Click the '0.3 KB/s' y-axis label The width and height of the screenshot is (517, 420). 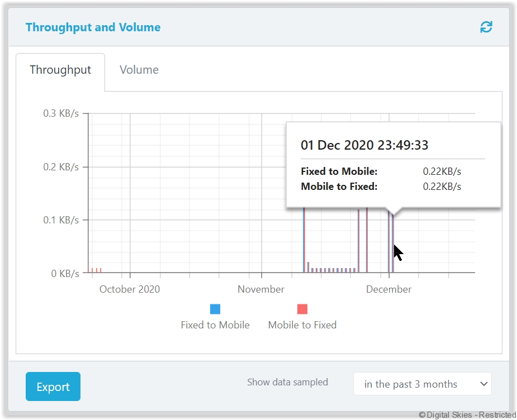(61, 113)
